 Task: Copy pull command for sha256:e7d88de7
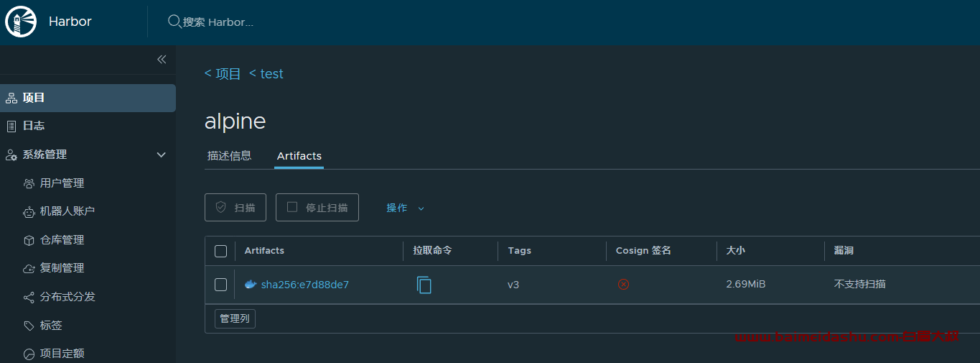click(424, 285)
